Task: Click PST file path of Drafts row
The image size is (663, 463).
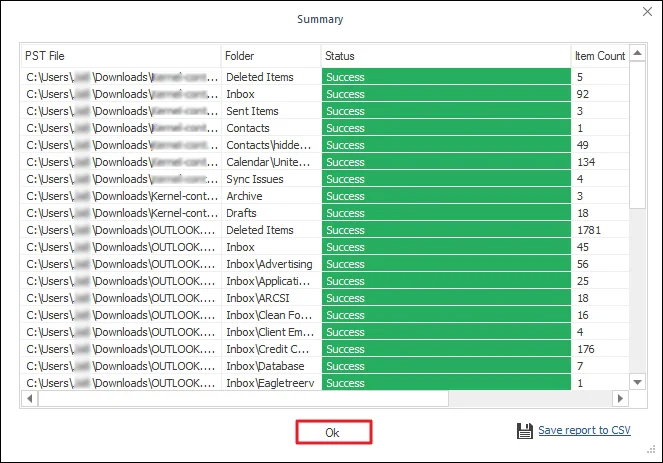Action: (x=121, y=213)
